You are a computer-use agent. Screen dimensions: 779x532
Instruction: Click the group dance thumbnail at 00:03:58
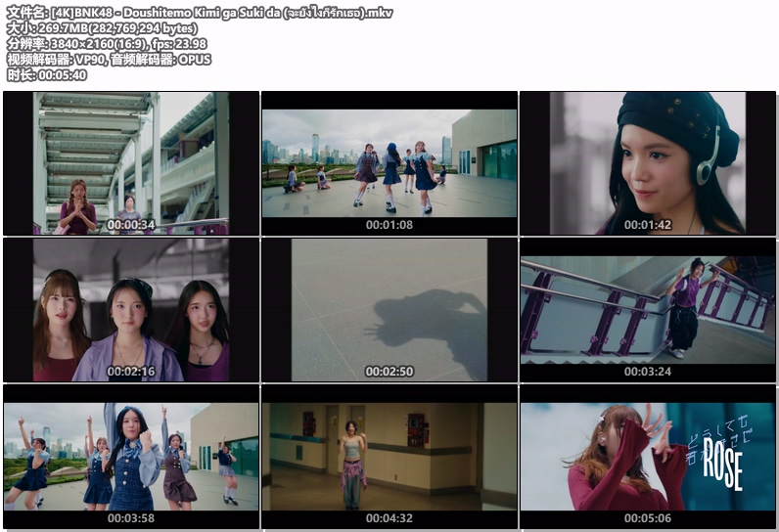click(131, 455)
